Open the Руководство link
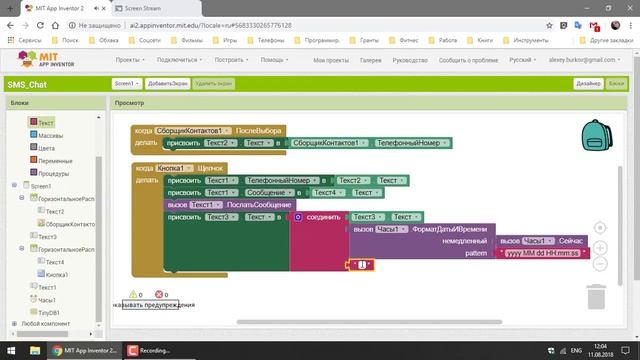 pos(410,60)
